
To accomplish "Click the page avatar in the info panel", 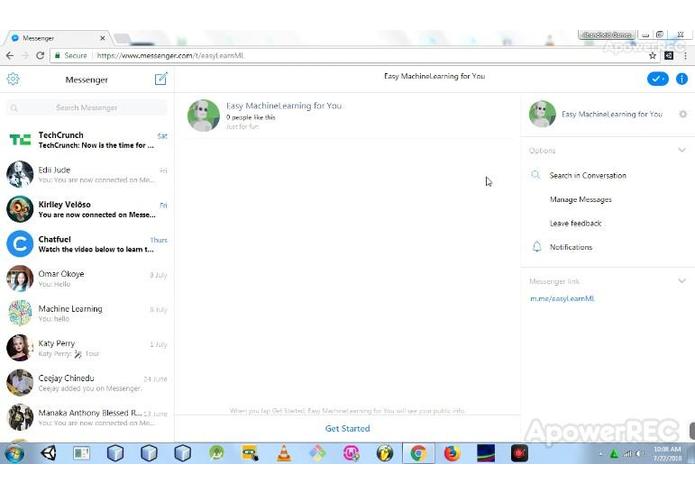I will click(542, 113).
